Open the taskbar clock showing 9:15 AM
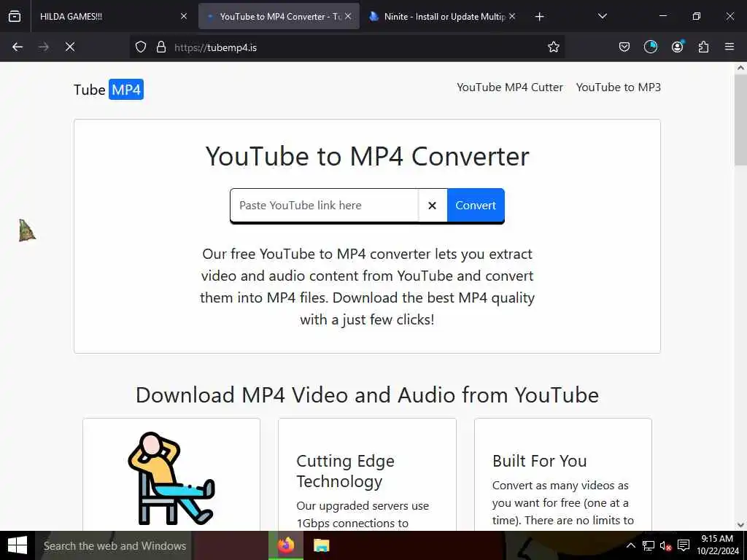This screenshot has width=747, height=560. (x=718, y=545)
